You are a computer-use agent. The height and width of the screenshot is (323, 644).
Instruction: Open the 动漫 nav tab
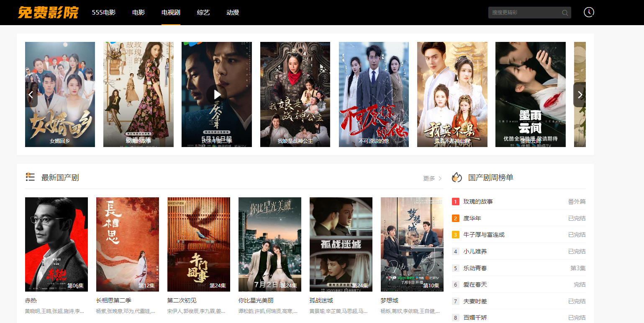(233, 13)
